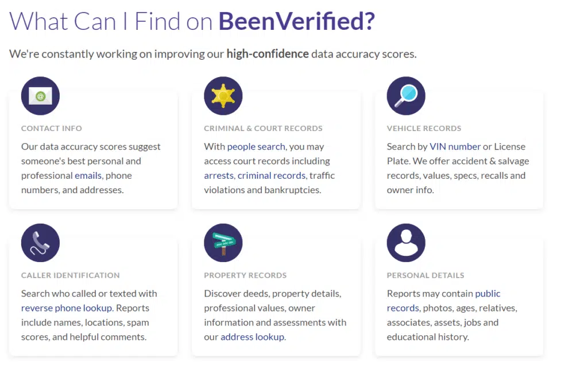
Task: Select the Vehicle Records card heading
Action: point(424,128)
